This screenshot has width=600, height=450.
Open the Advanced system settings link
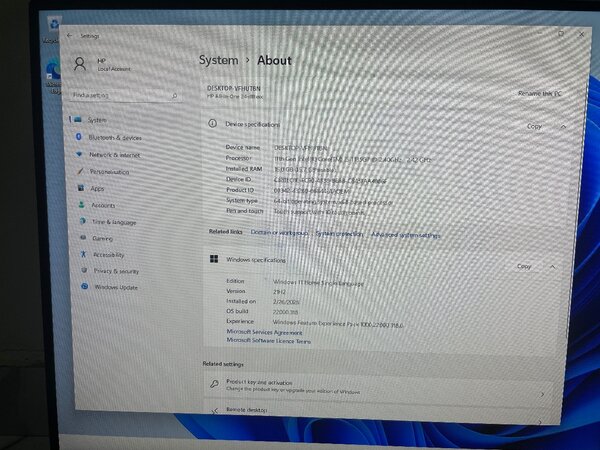[406, 234]
